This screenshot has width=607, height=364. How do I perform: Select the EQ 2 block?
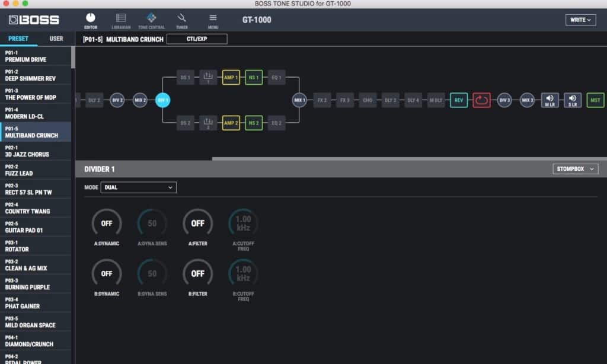point(276,123)
